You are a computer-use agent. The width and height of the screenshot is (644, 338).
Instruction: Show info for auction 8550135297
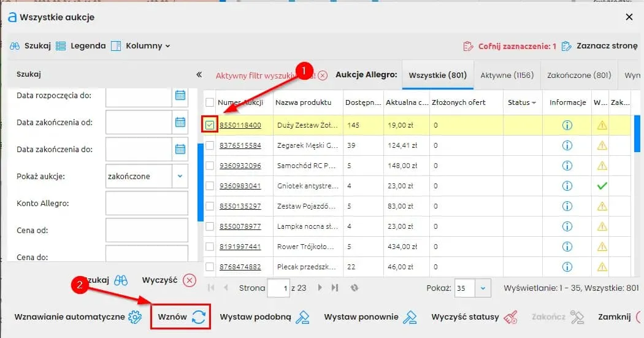(567, 205)
